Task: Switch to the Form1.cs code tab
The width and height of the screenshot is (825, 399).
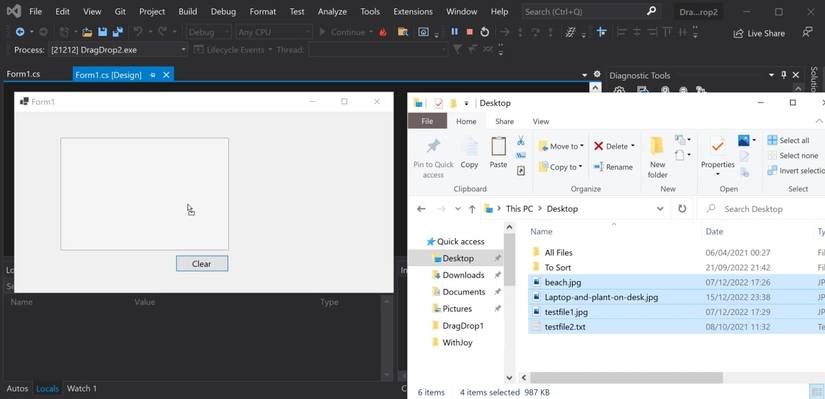Action: (23, 74)
